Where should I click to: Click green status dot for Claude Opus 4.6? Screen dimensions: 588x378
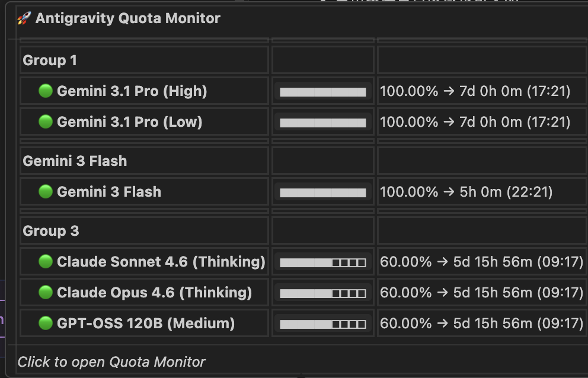click(46, 292)
